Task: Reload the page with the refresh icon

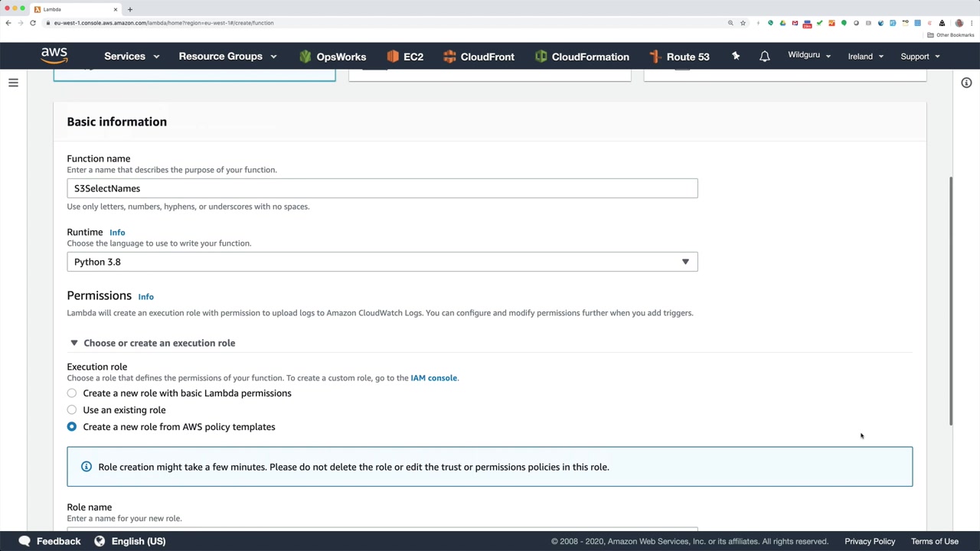Action: 33,23
